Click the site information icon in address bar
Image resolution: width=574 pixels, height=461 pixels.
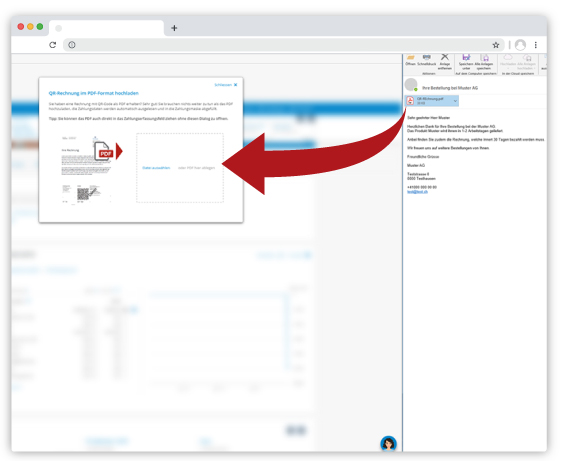pos(72,45)
